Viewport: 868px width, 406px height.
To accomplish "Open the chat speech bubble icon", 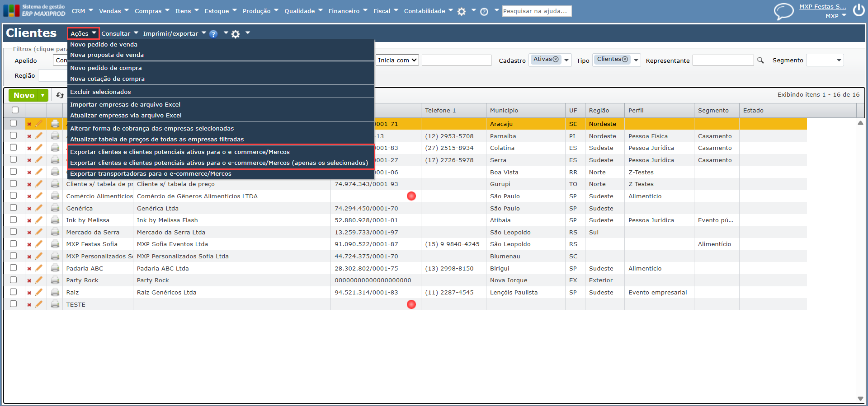I will point(783,11).
